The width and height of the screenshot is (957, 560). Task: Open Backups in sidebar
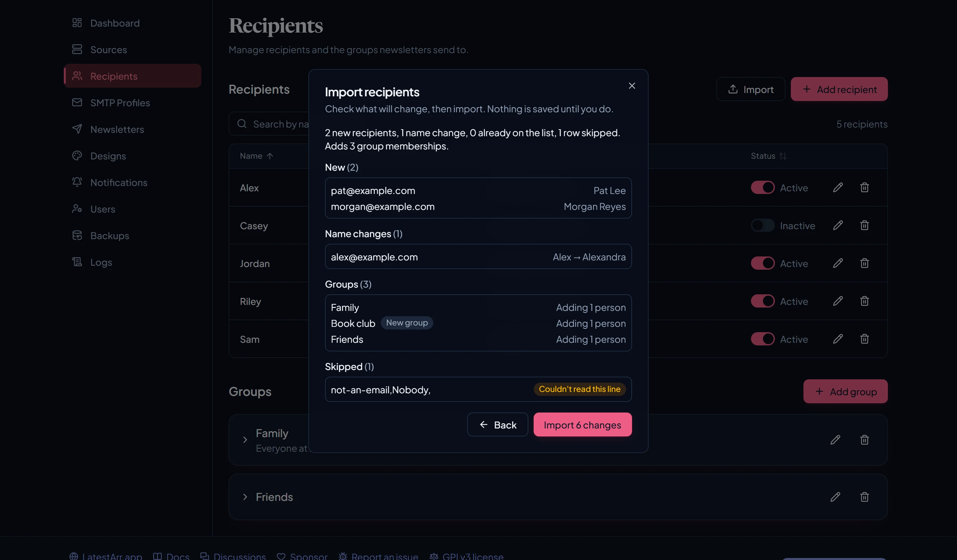click(133, 235)
